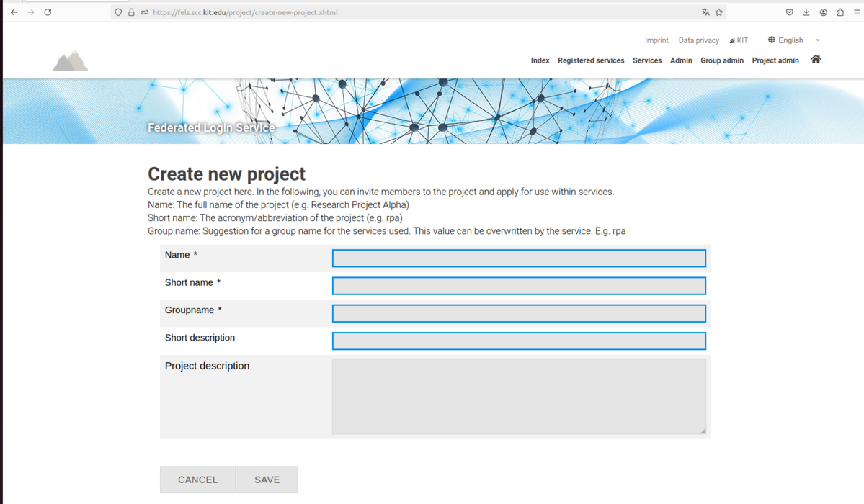Click the Short description label

click(200, 338)
